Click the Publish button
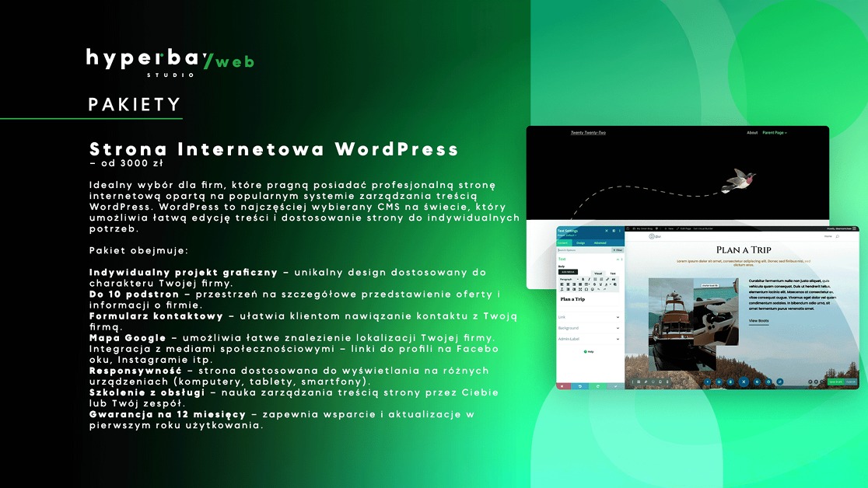 pyautogui.click(x=851, y=382)
